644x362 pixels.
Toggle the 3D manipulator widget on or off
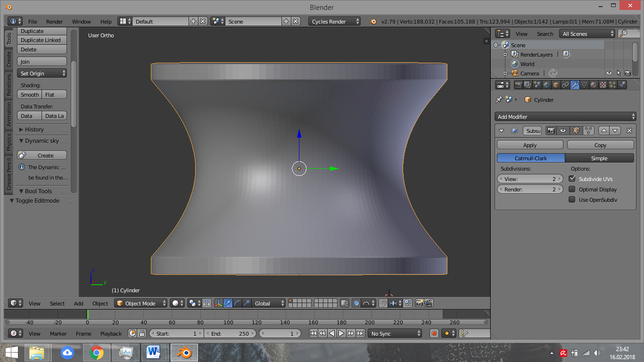point(219,303)
